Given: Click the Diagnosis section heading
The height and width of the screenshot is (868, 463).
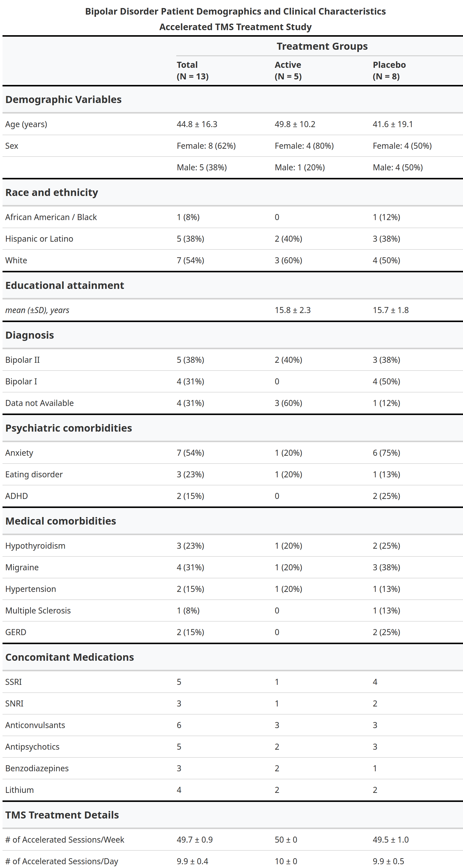Looking at the screenshot, I should (30, 335).
